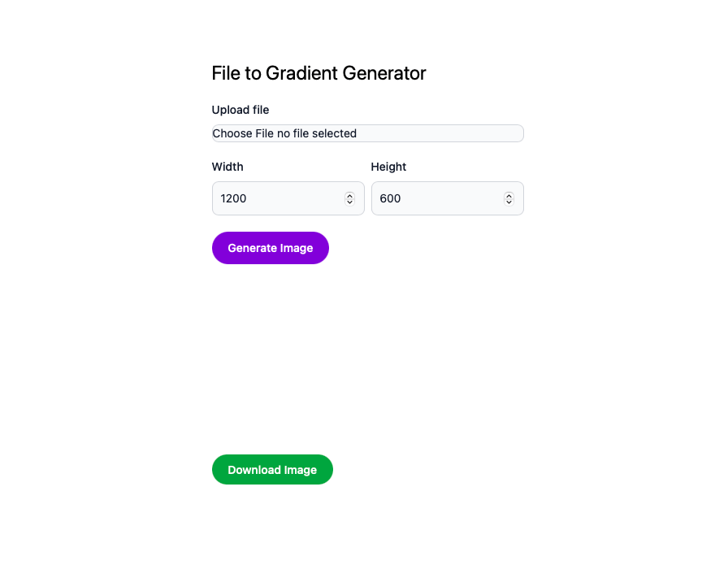Click the Width field spinner control

tap(349, 198)
